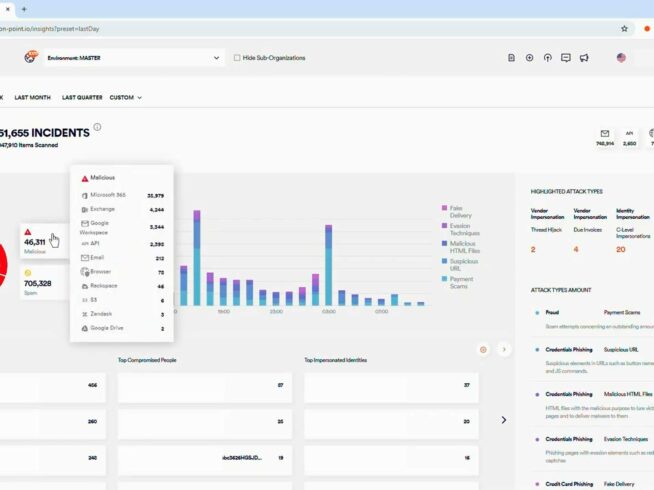654x490 pixels.
Task: Toggle Evasion Techniques legend series
Action: (x=461, y=229)
